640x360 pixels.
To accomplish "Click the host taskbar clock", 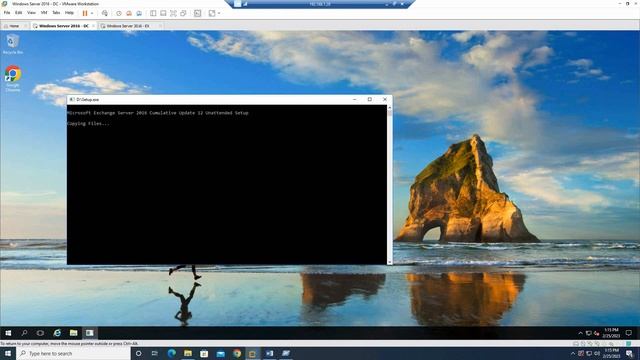I will [611, 353].
